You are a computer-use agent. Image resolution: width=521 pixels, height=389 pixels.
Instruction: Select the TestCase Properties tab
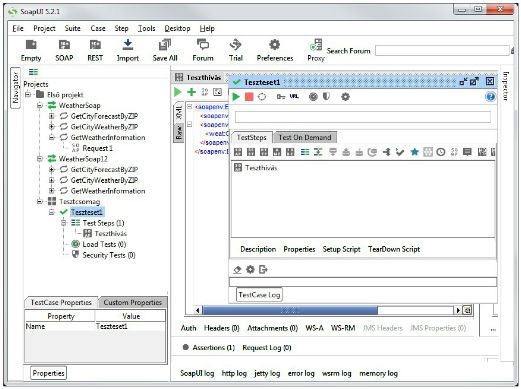pos(61,302)
